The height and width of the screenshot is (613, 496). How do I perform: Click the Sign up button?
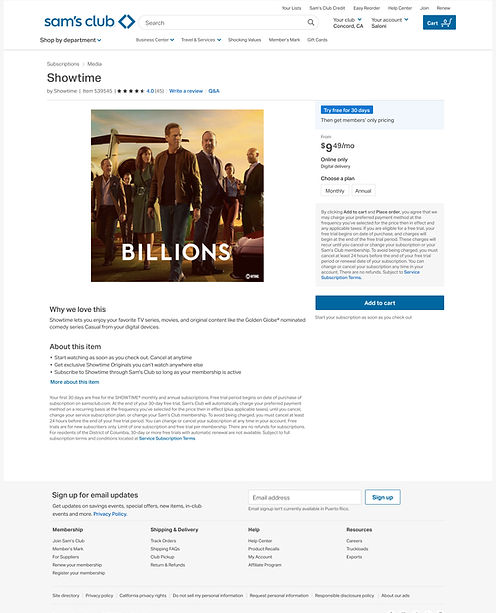383,497
